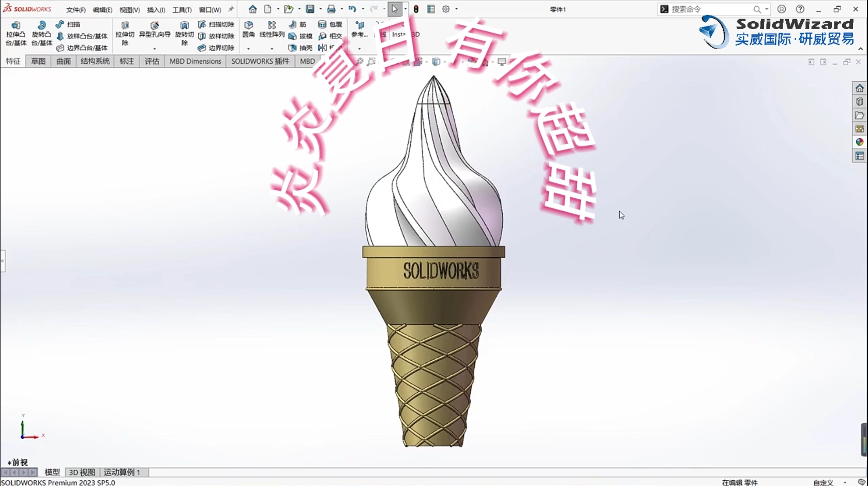Select Linear Pattern (线性阵列) tool

[x=272, y=30]
